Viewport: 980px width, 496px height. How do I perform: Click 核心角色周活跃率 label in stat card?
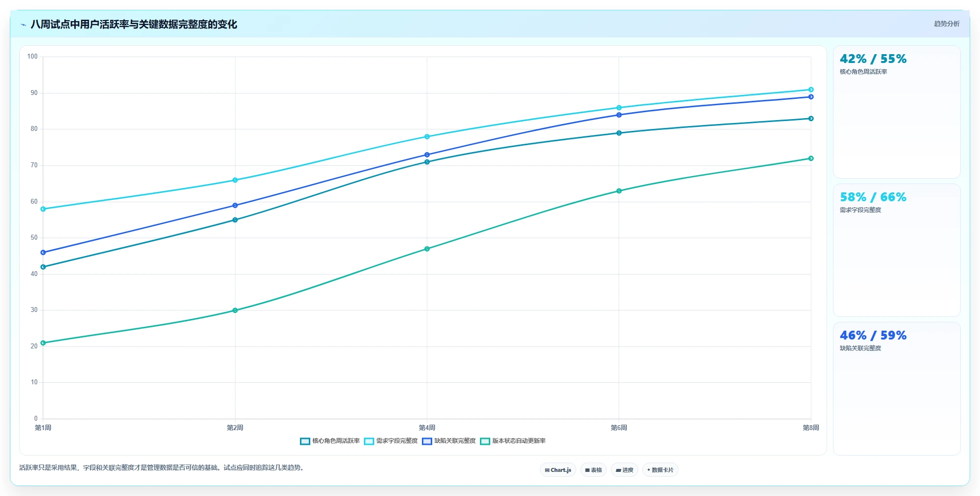coord(863,72)
